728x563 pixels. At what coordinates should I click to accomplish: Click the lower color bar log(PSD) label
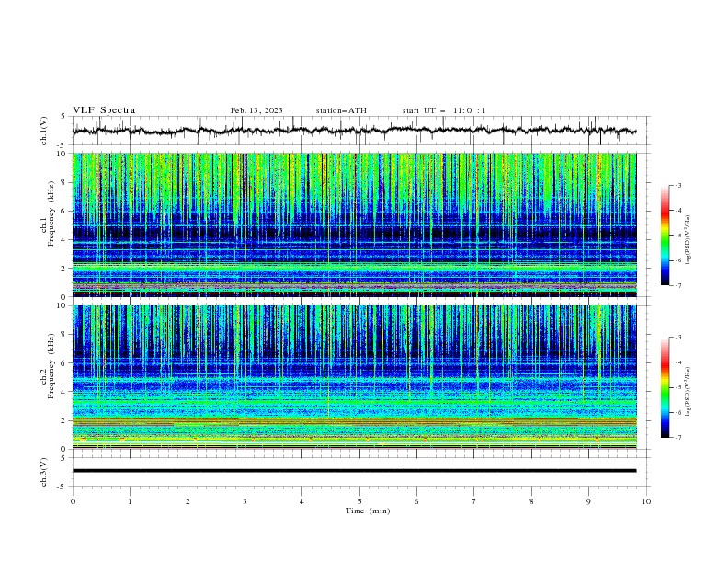[688, 391]
